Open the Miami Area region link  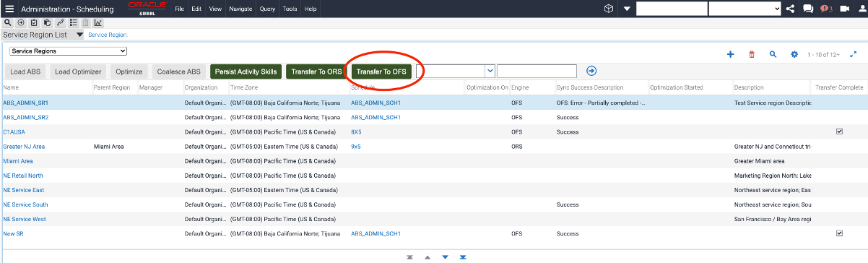pyautogui.click(x=18, y=161)
